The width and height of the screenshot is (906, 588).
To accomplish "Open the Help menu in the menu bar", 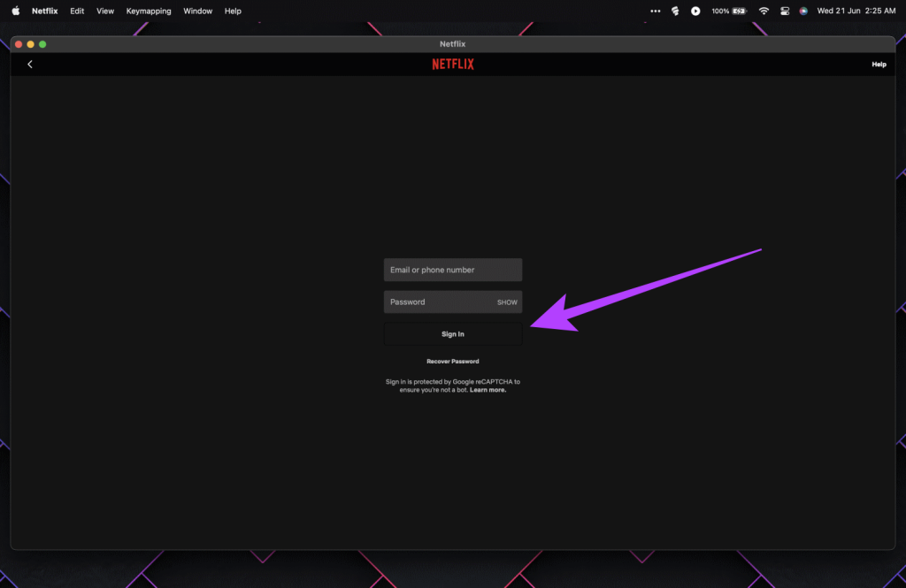I will 233,11.
